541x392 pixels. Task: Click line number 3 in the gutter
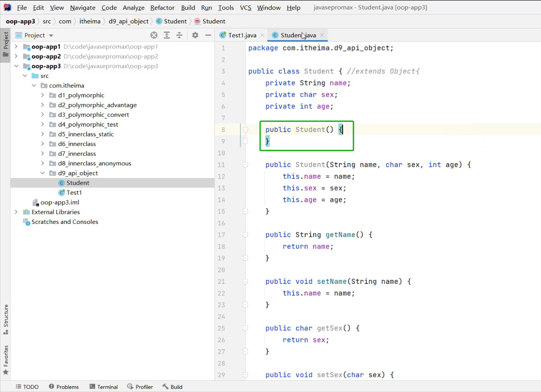click(x=223, y=71)
